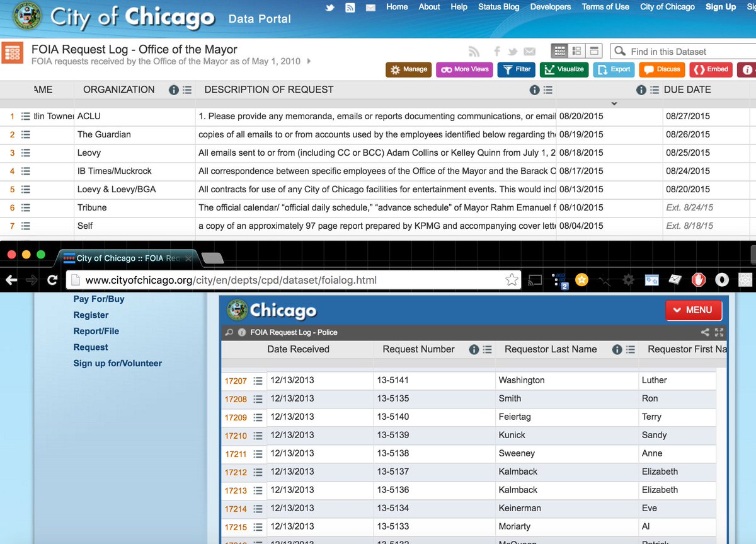Click the brown Manage button
This screenshot has height=544, width=756.
[x=408, y=69]
